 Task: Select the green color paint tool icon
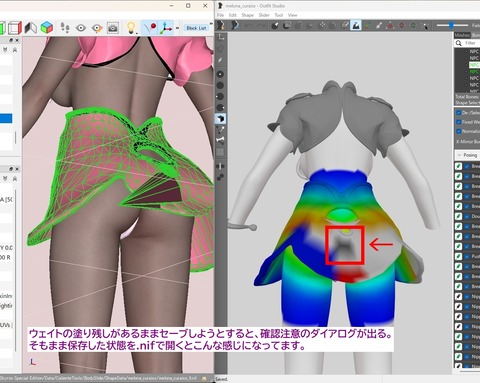[367, 25]
